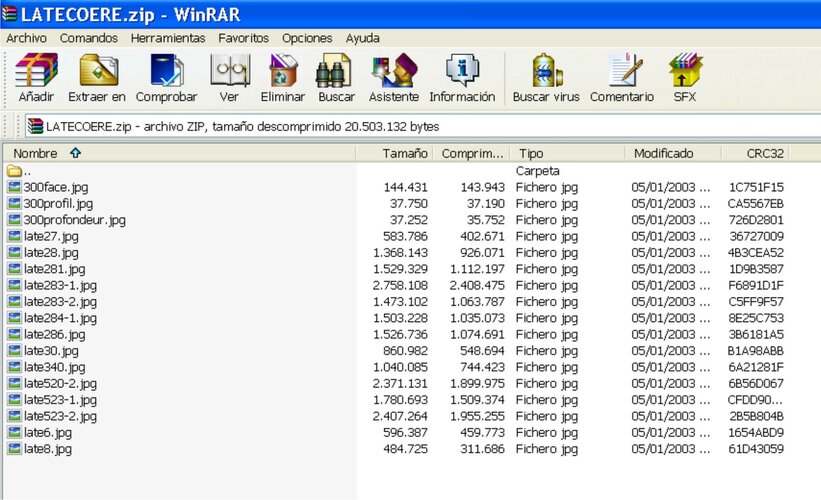
Task: Click the size value 2.758.108
Action: [x=400, y=285]
